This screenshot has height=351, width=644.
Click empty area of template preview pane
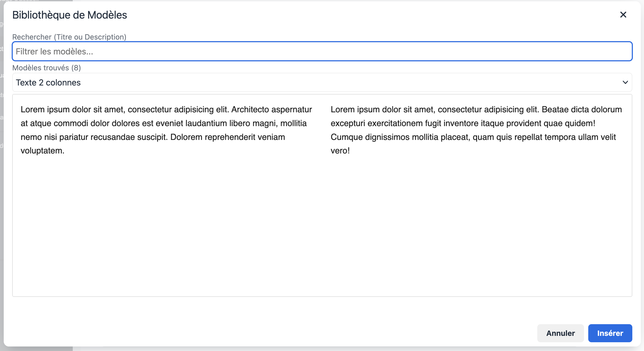pyautogui.click(x=322, y=226)
